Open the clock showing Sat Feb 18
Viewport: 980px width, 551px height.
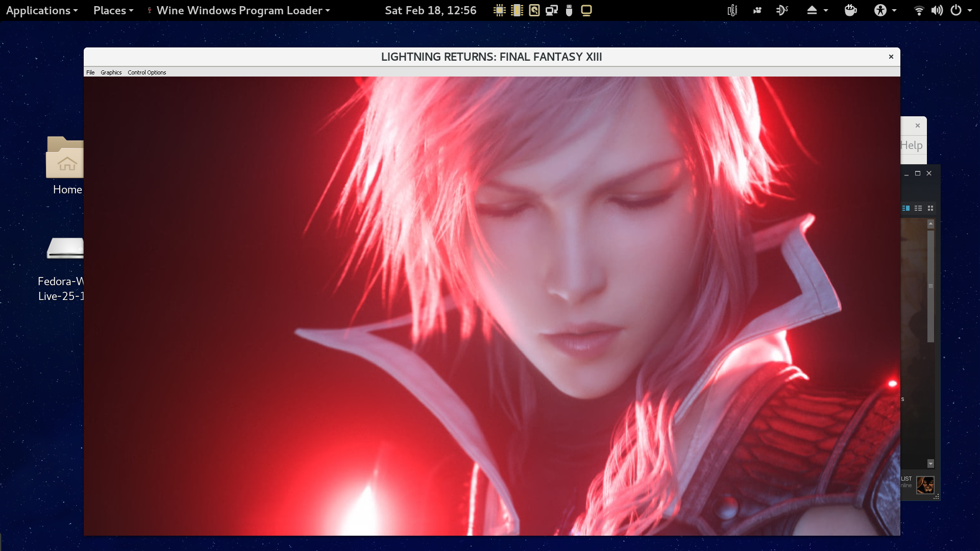click(430, 10)
